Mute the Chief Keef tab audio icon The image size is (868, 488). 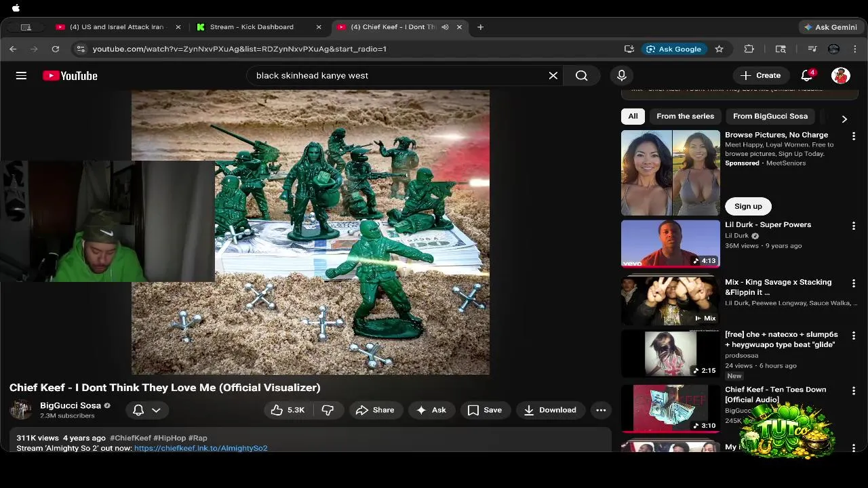click(x=445, y=27)
